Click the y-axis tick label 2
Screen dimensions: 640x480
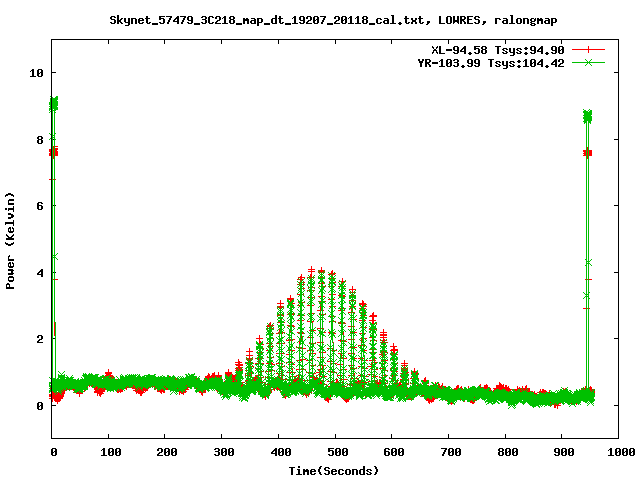(40, 339)
